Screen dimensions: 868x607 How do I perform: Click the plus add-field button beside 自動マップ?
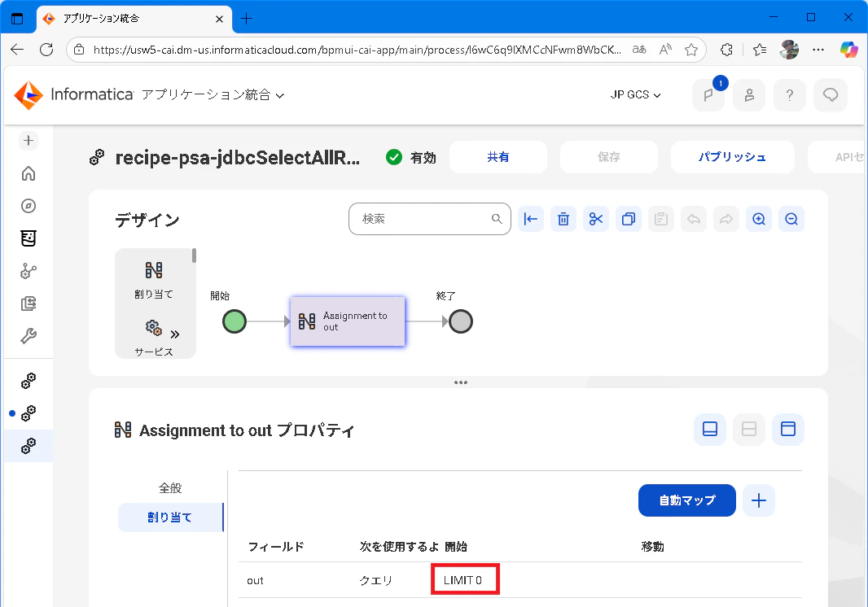759,500
